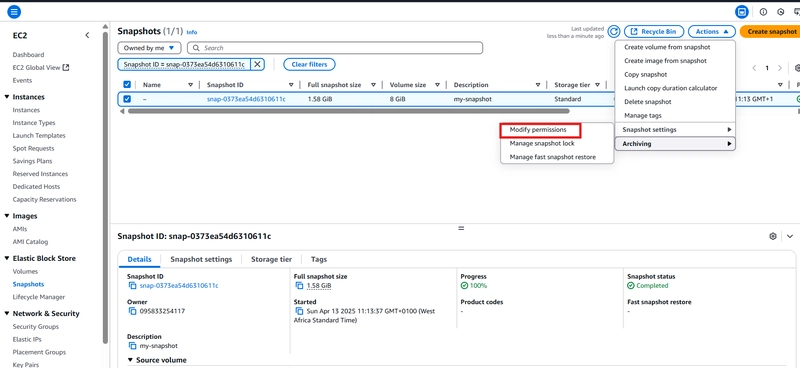Copy the Description value my-snapshot
This screenshot has height=368, width=800.
click(x=133, y=346)
